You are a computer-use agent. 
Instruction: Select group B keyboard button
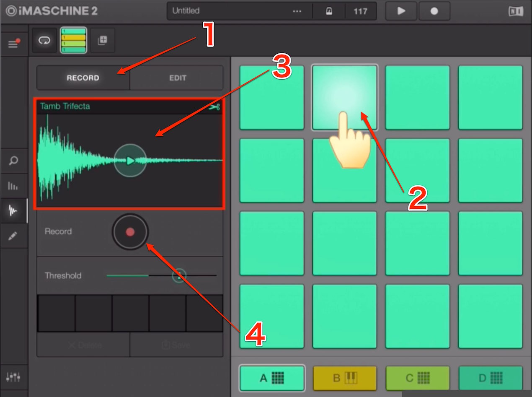point(345,378)
